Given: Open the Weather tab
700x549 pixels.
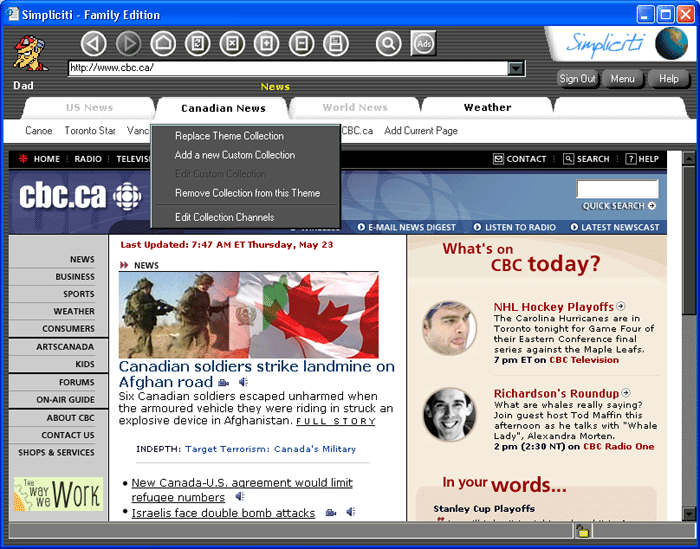Looking at the screenshot, I should click(487, 108).
